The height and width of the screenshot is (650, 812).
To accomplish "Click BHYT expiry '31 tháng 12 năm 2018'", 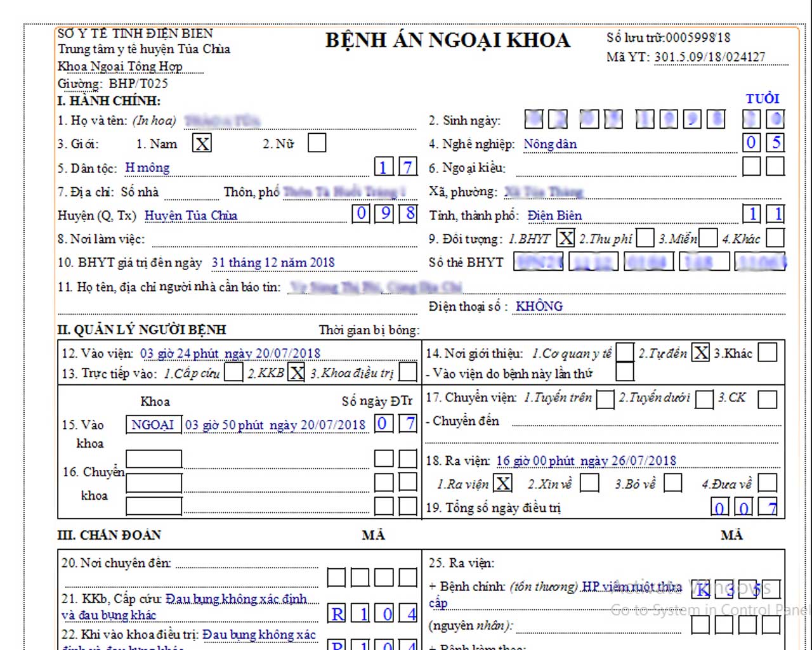I will tap(273, 263).
